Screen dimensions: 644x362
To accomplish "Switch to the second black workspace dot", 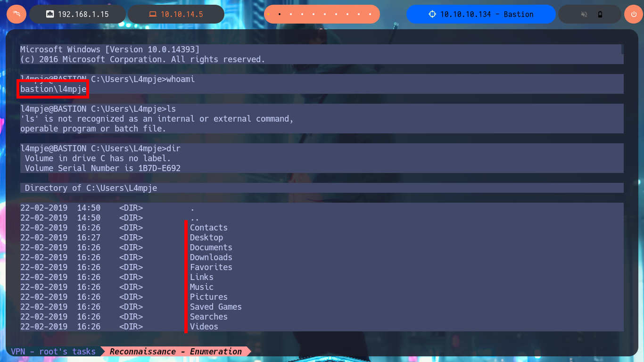I will [280, 14].
